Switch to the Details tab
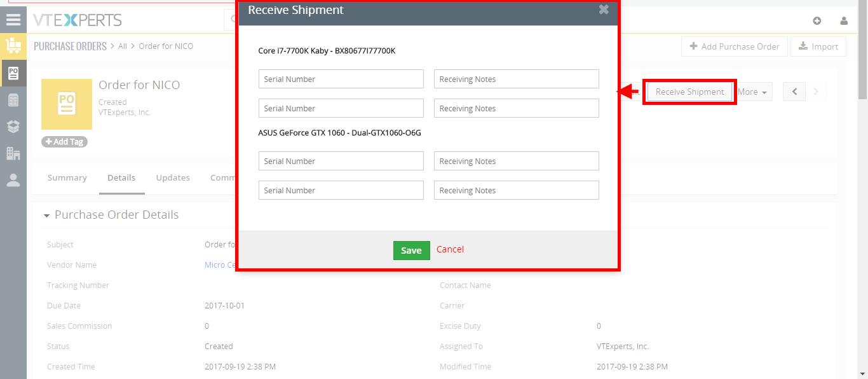868x379 pixels. point(121,178)
